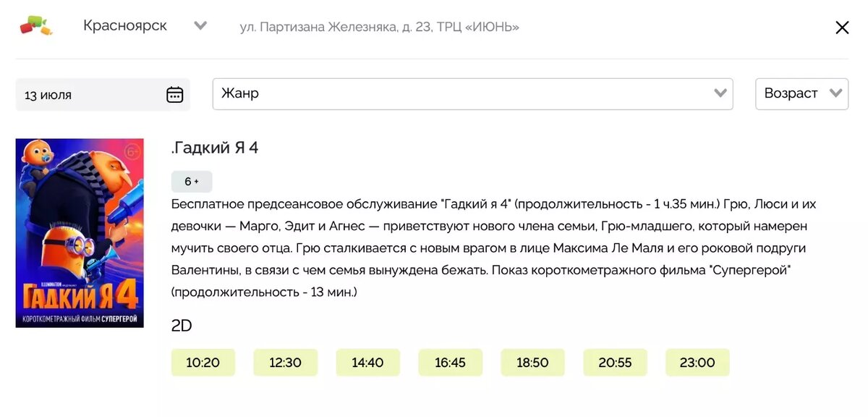This screenshot has width=868, height=417.
Task: Select the 10:20 showtime
Action: (x=203, y=362)
